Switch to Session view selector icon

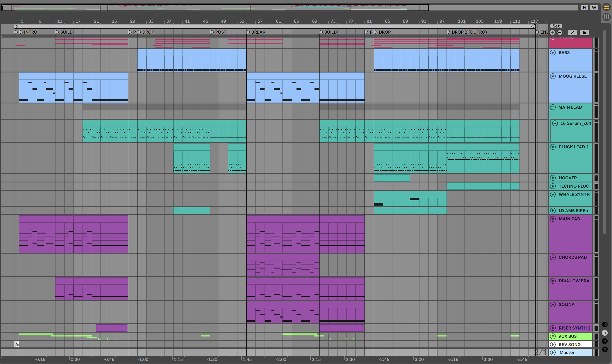click(x=606, y=17)
